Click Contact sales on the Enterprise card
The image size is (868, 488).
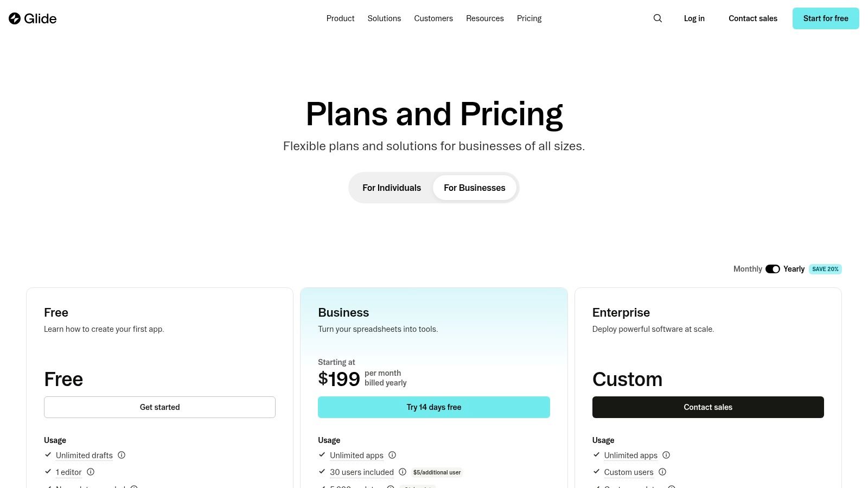pos(708,407)
